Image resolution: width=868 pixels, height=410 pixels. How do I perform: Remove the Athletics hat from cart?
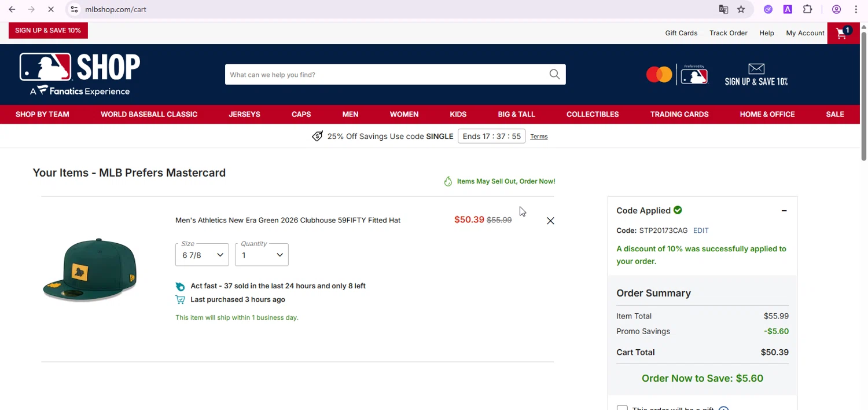point(550,221)
